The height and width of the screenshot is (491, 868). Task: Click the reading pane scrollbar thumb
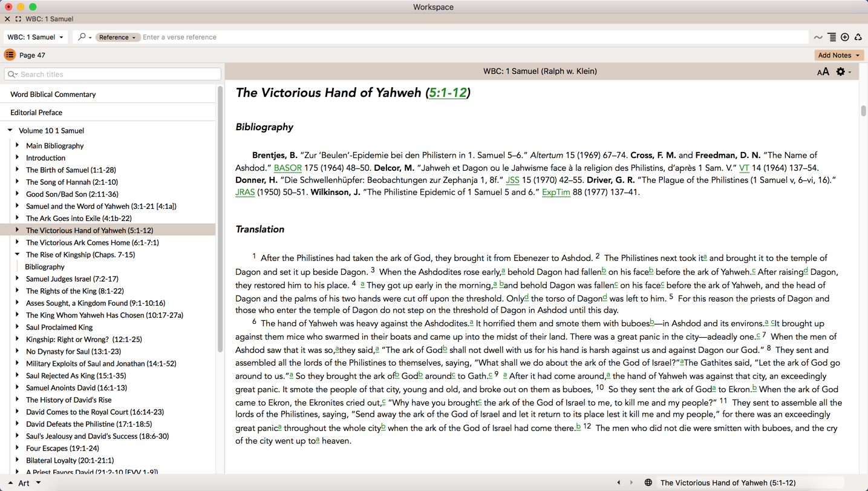tap(863, 111)
